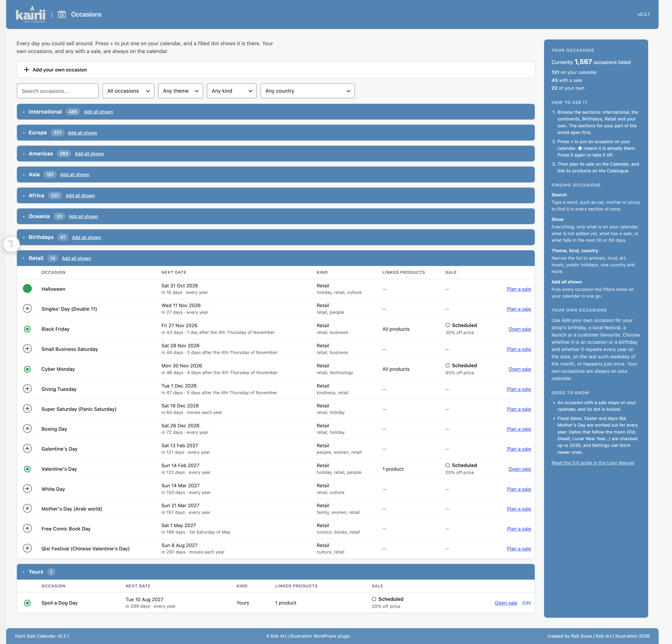Image resolution: width=672 pixels, height=644 pixels.
Task: Add Boxing Day using its plus icon
Action: coord(27,428)
